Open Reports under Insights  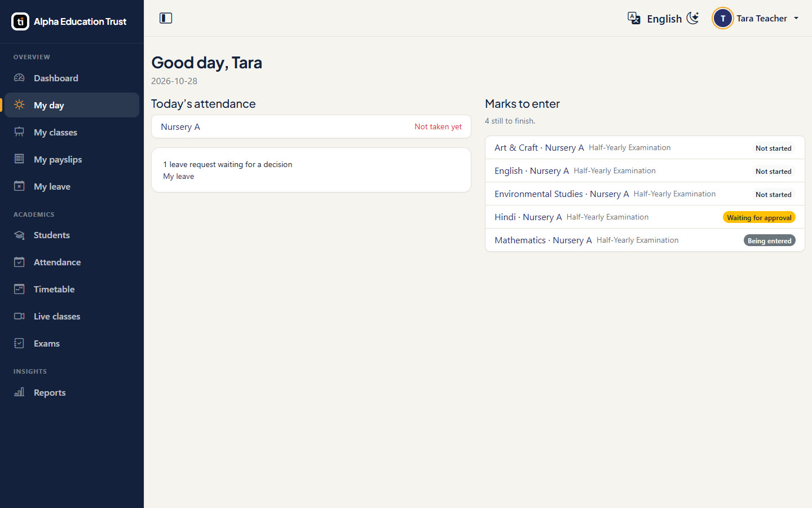point(72,392)
